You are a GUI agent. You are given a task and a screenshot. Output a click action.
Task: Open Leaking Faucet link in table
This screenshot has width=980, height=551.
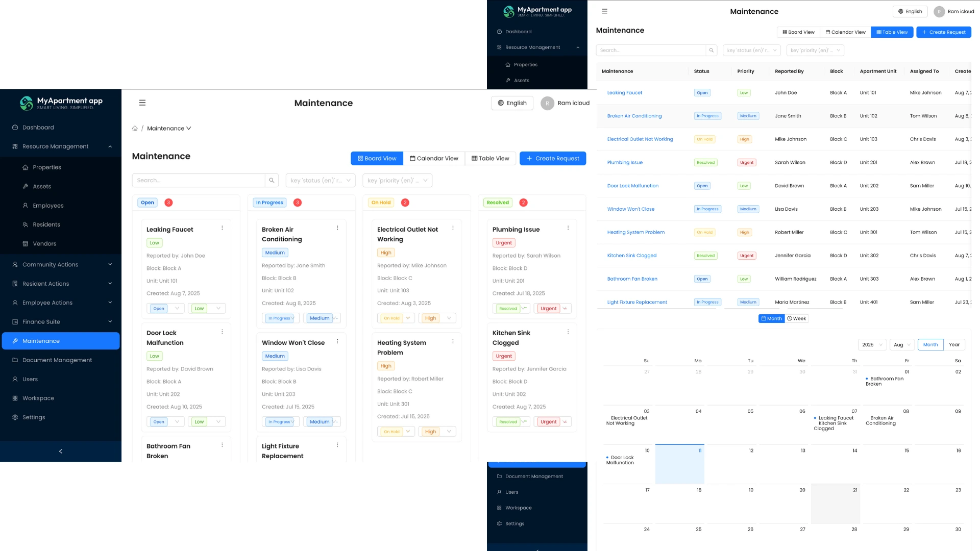tap(625, 93)
